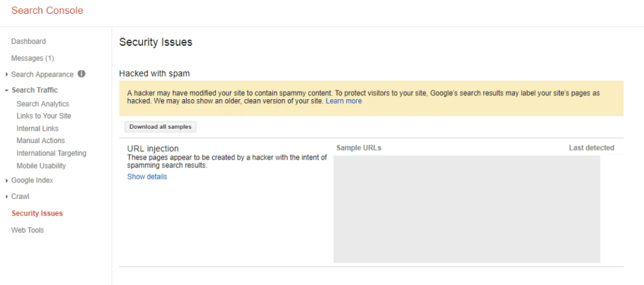644x285 pixels.
Task: View Manual Actions page
Action: click(40, 140)
